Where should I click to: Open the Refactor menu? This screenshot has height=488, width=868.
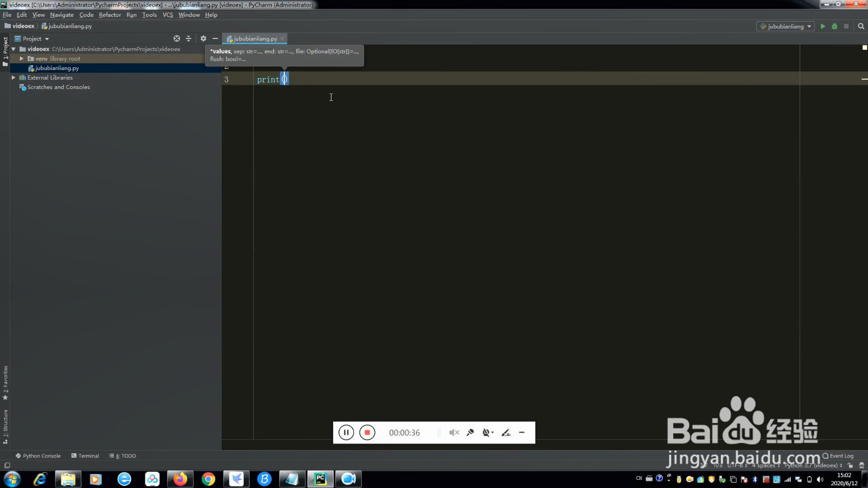110,15
